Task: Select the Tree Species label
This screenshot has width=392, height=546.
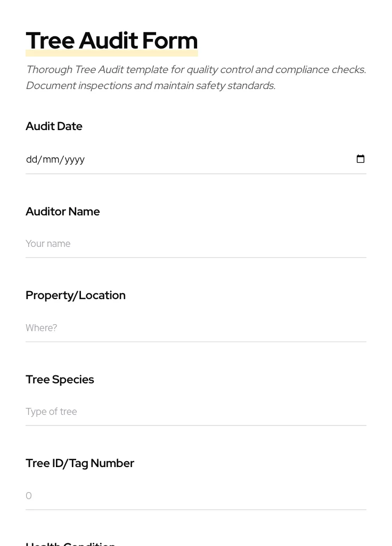Action: (60, 380)
